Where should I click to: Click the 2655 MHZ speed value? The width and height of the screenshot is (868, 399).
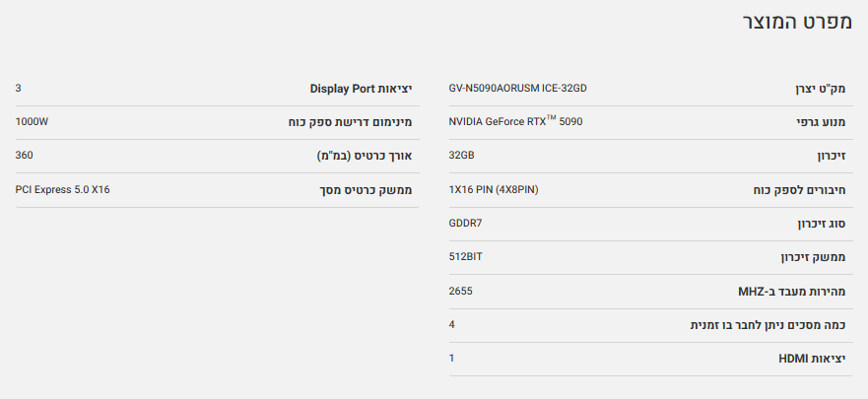461,291
